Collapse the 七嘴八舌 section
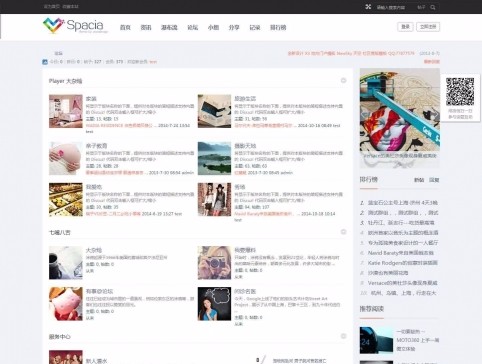 point(343,232)
